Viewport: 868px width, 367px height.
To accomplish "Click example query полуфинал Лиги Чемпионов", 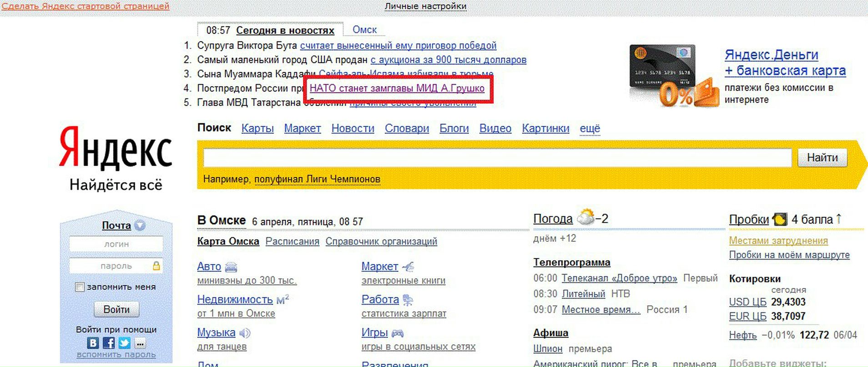I will [317, 179].
